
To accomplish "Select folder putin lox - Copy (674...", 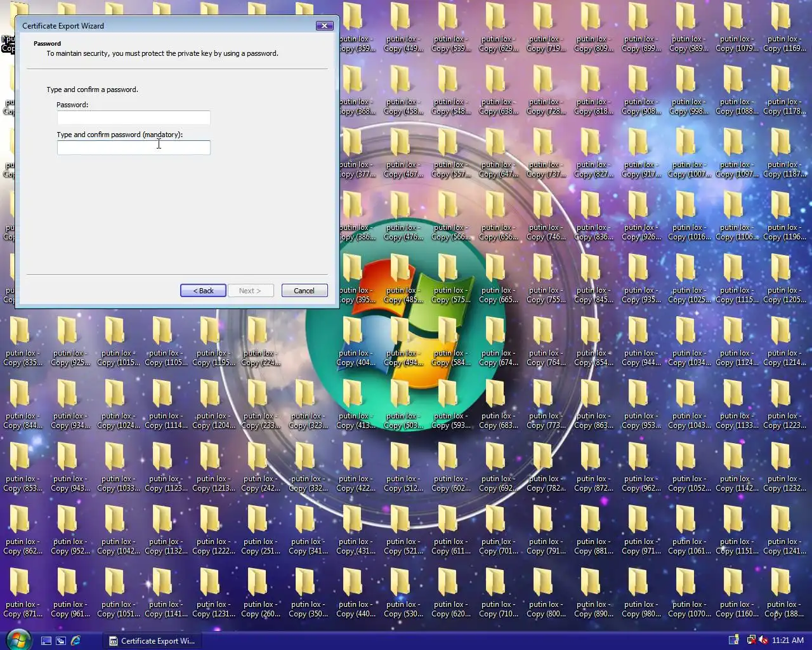I will coord(499,342).
